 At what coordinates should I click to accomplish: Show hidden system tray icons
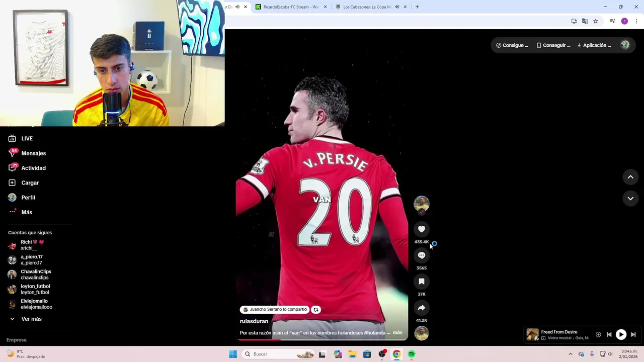570,354
